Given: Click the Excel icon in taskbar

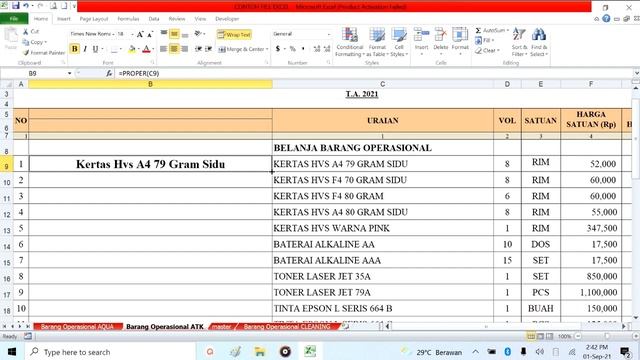Looking at the screenshot, I should coord(310,351).
